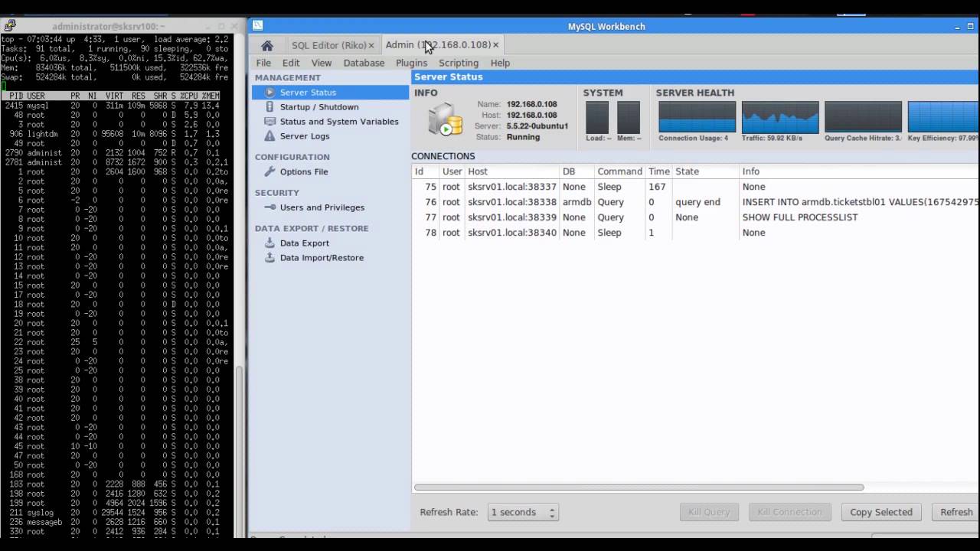Select connection row with Id 75
Screen dimensions: 980x551
pos(695,187)
